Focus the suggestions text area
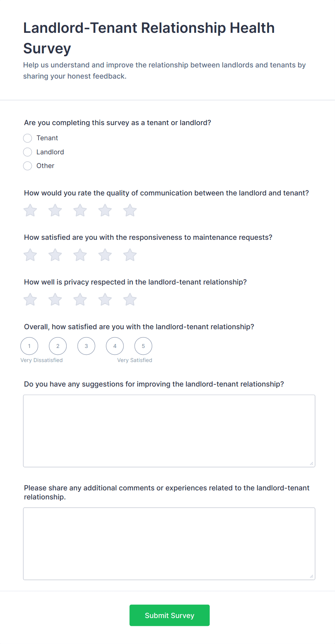This screenshot has height=644, width=335. point(169,430)
